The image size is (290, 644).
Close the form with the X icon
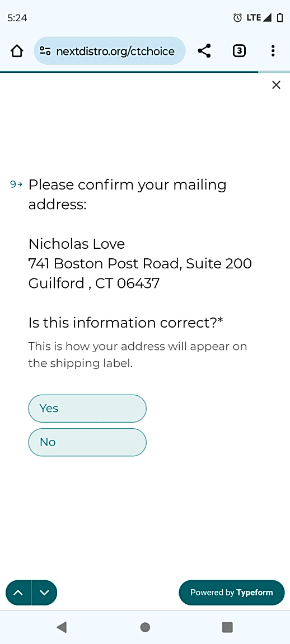277,85
